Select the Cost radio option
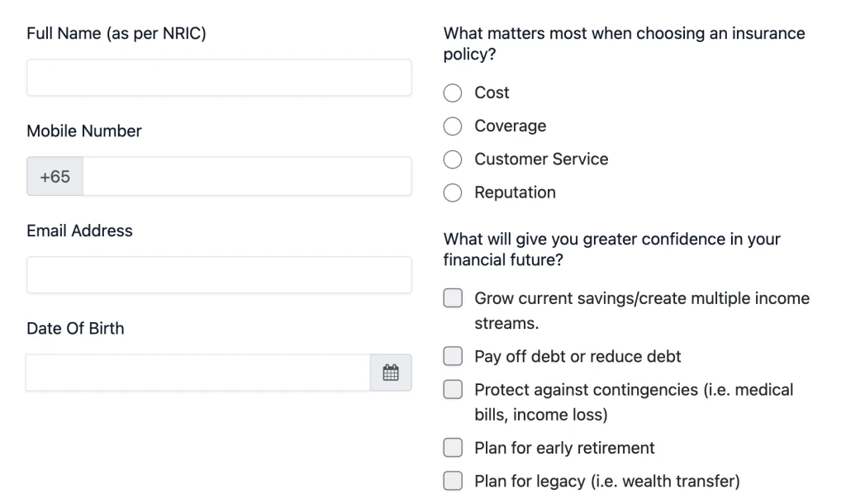Viewport: 846px width, 504px height. (x=453, y=93)
